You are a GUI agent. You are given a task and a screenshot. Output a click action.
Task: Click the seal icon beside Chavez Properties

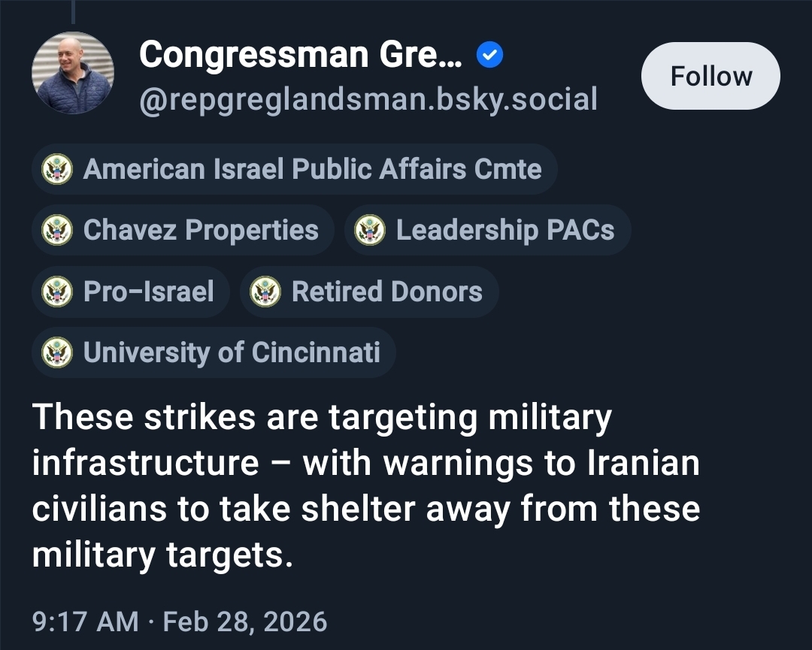(57, 230)
